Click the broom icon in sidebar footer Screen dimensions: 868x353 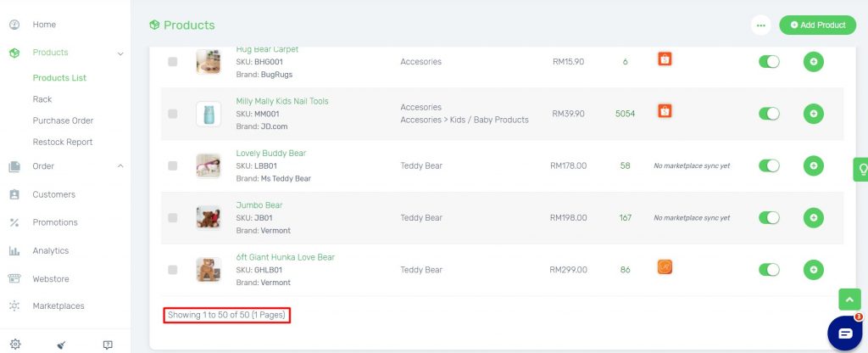[61, 345]
